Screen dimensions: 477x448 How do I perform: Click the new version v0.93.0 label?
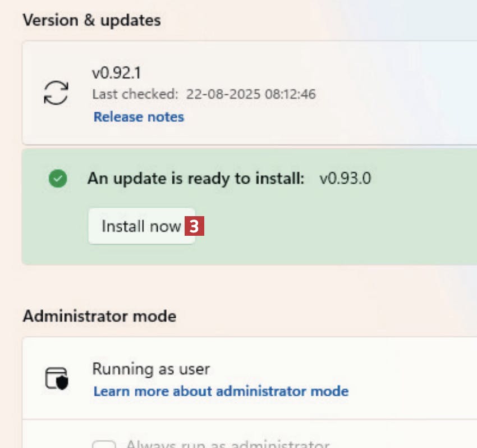[345, 179]
